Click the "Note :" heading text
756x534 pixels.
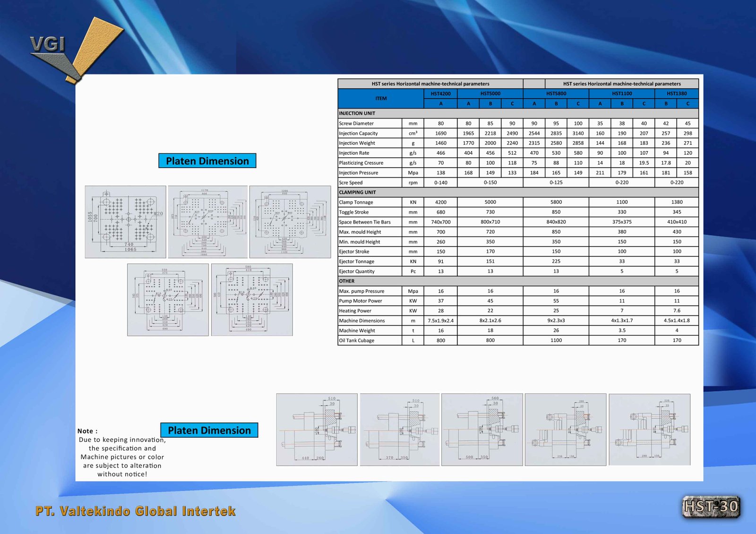(87, 431)
